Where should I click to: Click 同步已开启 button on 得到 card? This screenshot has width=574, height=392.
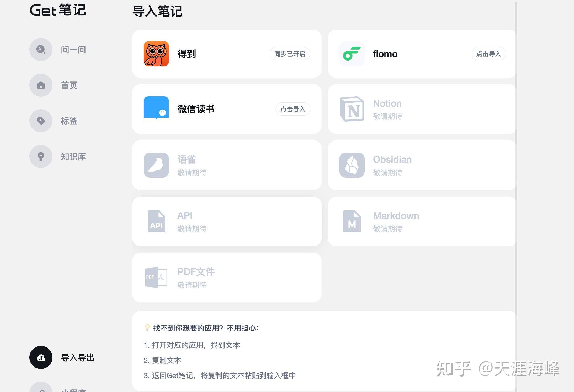tap(290, 54)
